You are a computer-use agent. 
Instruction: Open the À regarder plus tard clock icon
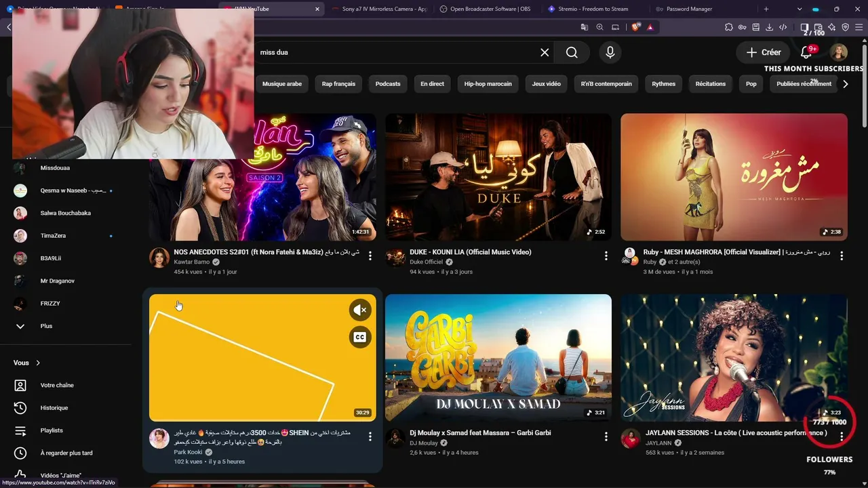coord(20,453)
